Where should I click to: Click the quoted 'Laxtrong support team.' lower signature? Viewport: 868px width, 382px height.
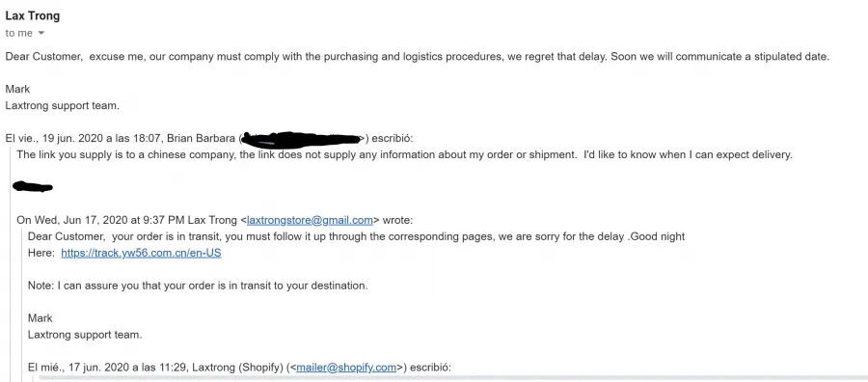pyautogui.click(x=85, y=335)
